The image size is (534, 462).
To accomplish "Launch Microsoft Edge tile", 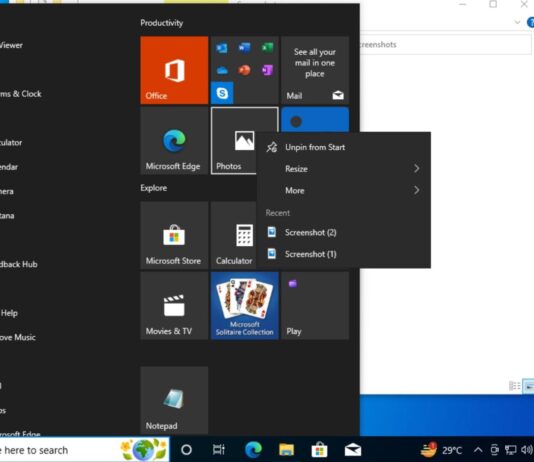I will coord(174,141).
